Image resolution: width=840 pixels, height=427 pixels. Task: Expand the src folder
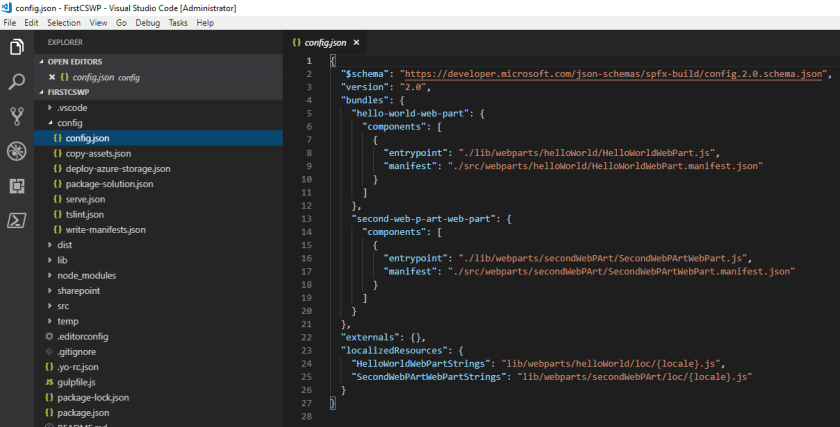coord(62,306)
